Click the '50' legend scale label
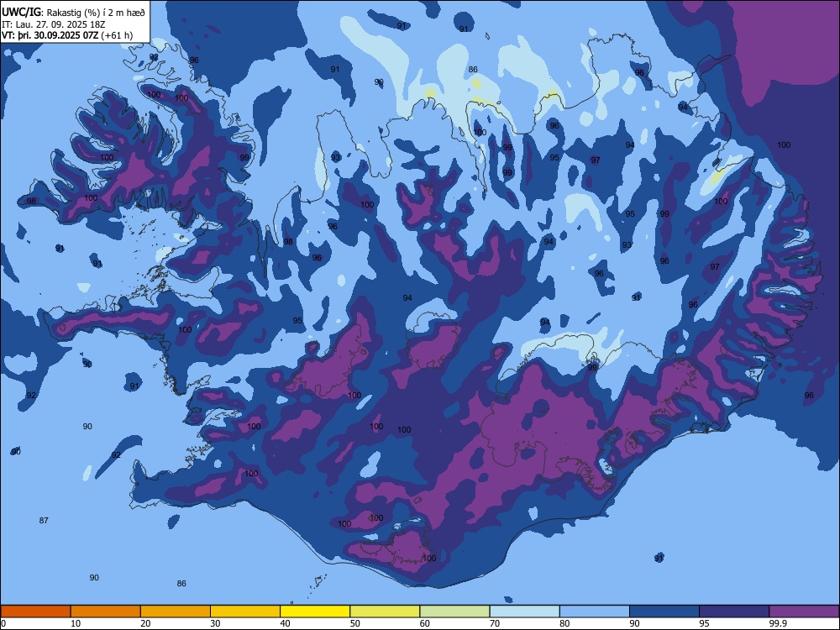This screenshot has height=630, width=840. [355, 623]
